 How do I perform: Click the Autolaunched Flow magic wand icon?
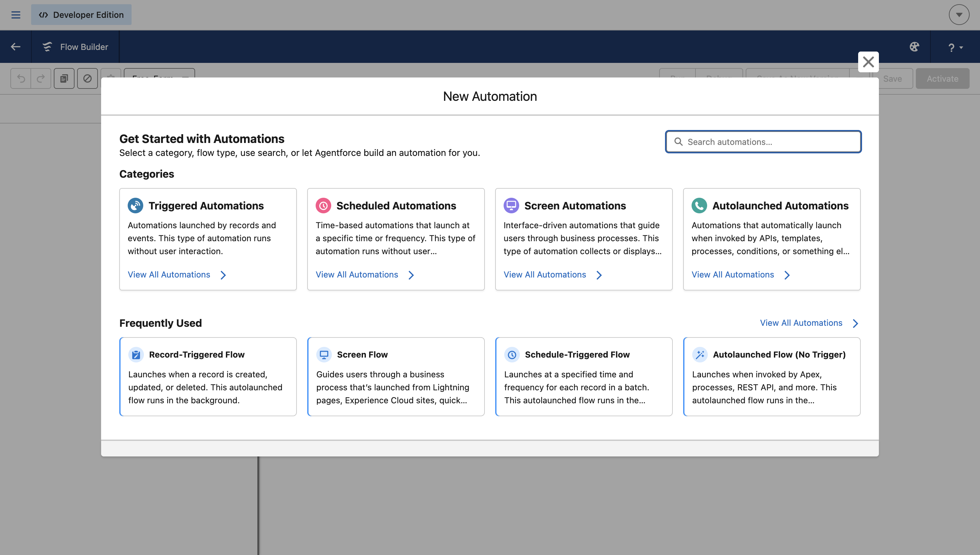click(700, 355)
